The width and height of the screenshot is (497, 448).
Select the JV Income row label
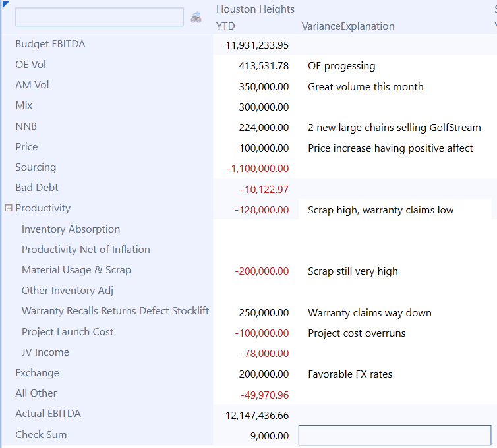[x=45, y=352]
